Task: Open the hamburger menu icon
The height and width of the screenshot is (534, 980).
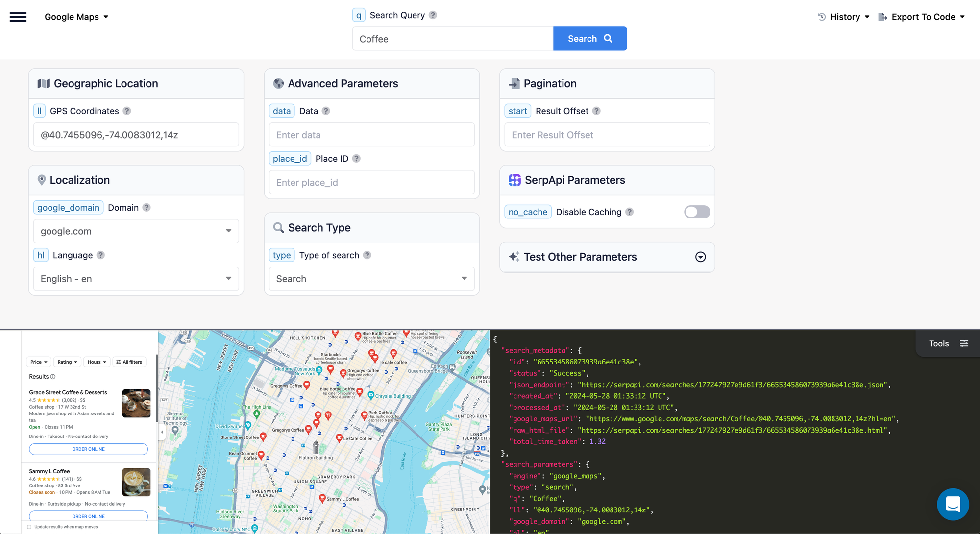Action: [x=18, y=17]
